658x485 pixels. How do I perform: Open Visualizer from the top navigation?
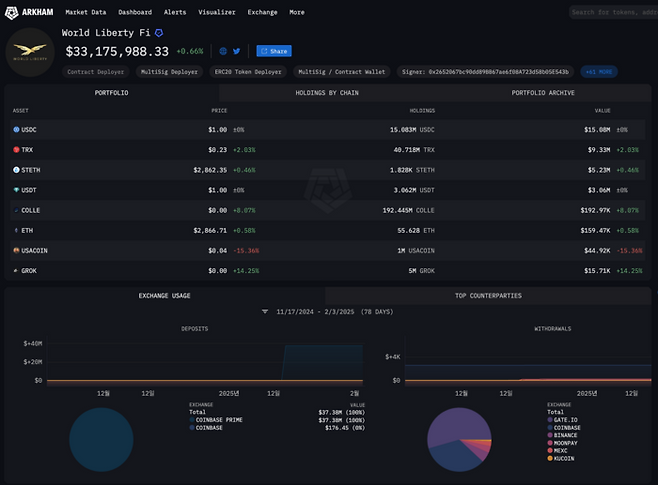click(x=217, y=12)
